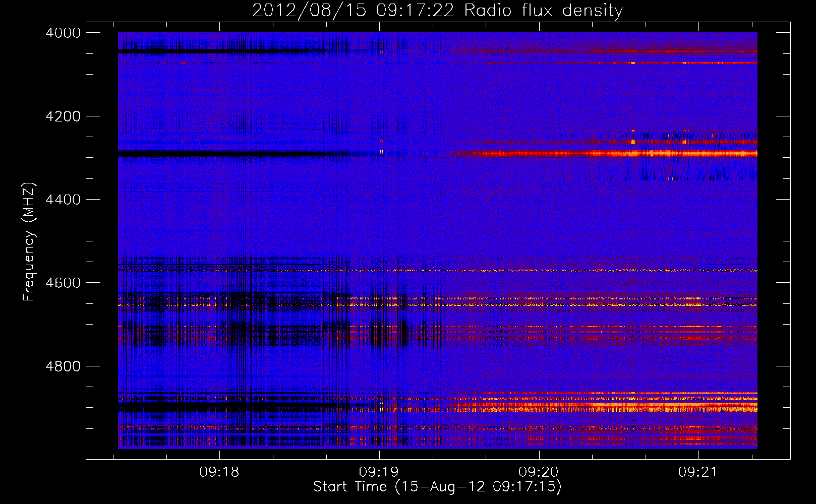This screenshot has height=504, width=816.
Task: Click the Start Time (15-Aug-12 09:17:15) label
Action: coord(437,487)
